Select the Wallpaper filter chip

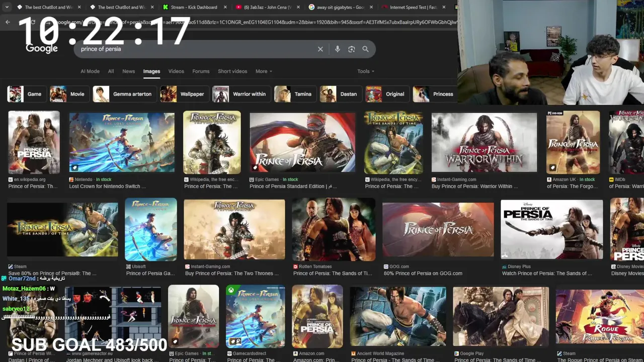click(x=184, y=94)
